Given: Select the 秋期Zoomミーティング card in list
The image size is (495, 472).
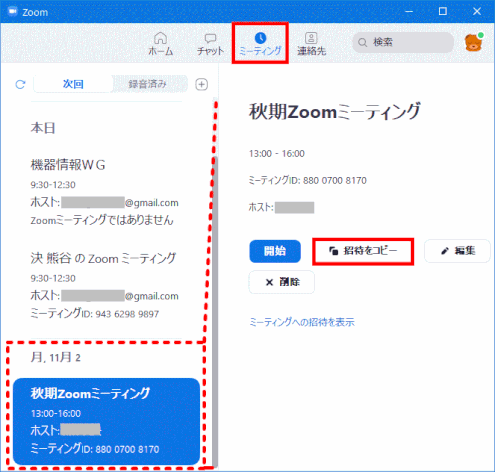Looking at the screenshot, I should [x=106, y=421].
